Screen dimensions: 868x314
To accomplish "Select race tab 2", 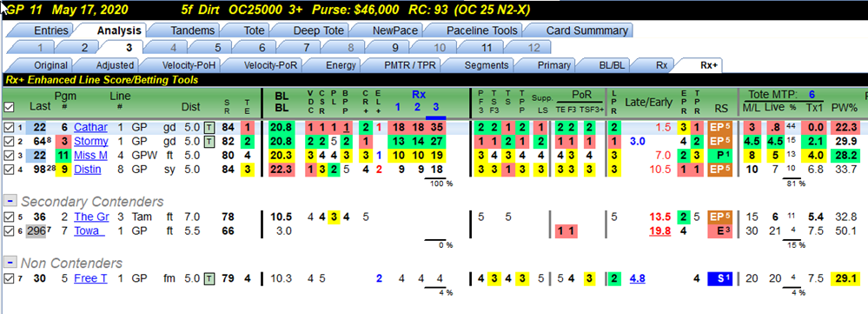I will coord(84,48).
